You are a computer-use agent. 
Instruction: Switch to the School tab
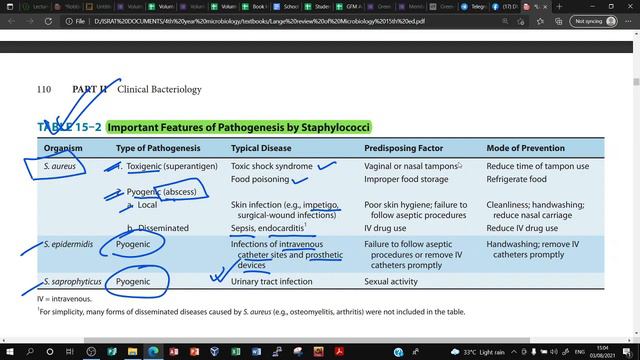click(286, 7)
